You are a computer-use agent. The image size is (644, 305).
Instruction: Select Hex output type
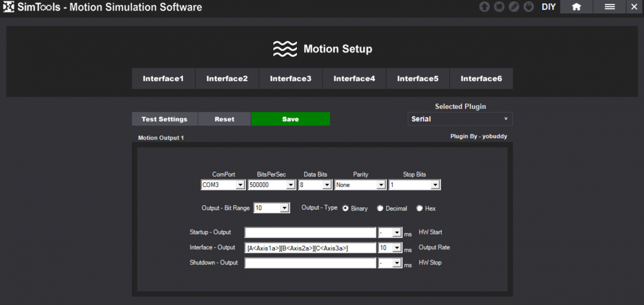coord(419,208)
